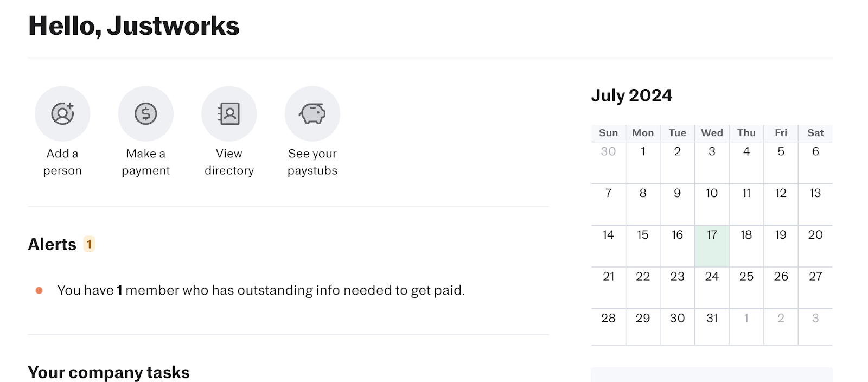868x382 pixels.
Task: Choose greyed-out August 3 calendar day
Action: [x=815, y=327]
